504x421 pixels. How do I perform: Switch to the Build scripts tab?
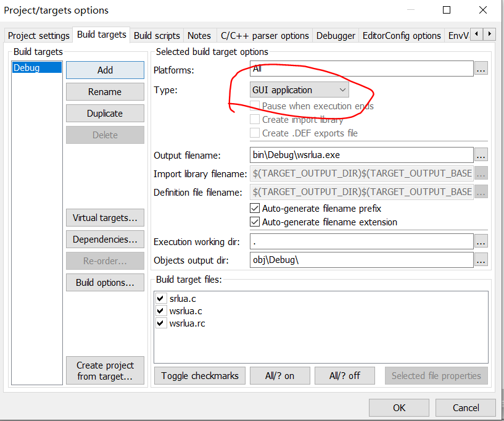pos(157,35)
